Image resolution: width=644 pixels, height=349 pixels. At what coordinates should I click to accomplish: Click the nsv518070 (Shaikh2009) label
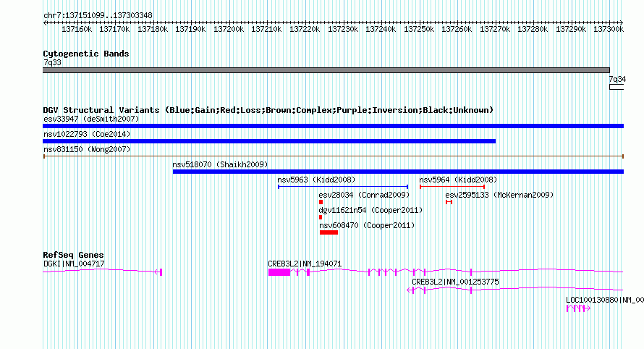click(x=220, y=164)
